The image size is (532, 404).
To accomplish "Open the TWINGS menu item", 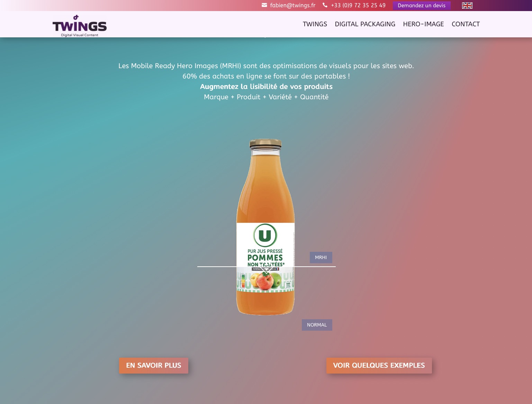I will [315, 24].
